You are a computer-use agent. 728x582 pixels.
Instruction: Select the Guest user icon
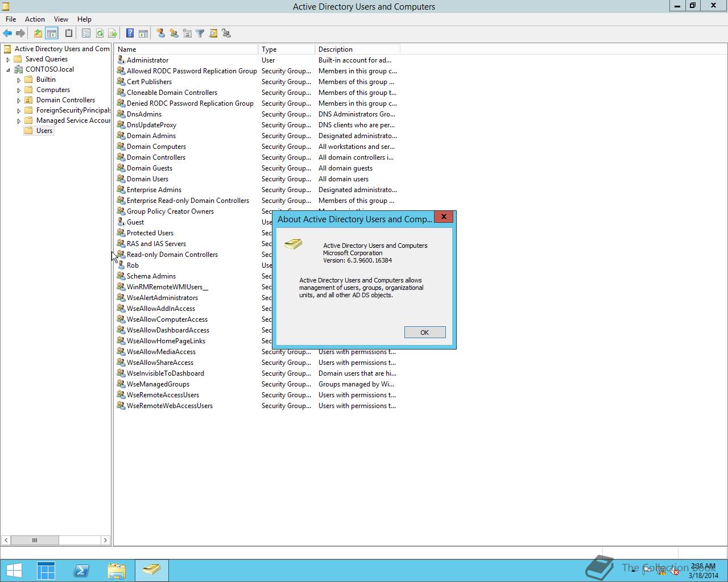click(121, 222)
